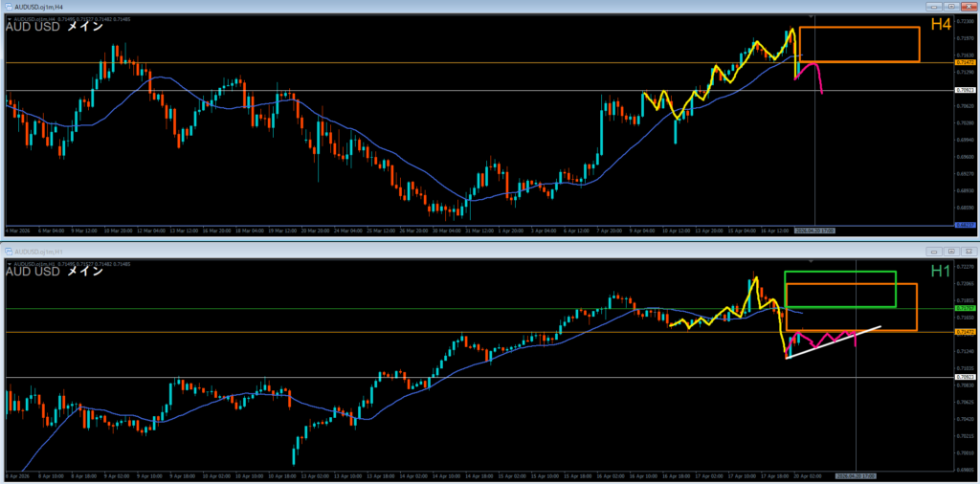
Task: Restore the AUDUSD H4 chart window
Action: tap(950, 8)
